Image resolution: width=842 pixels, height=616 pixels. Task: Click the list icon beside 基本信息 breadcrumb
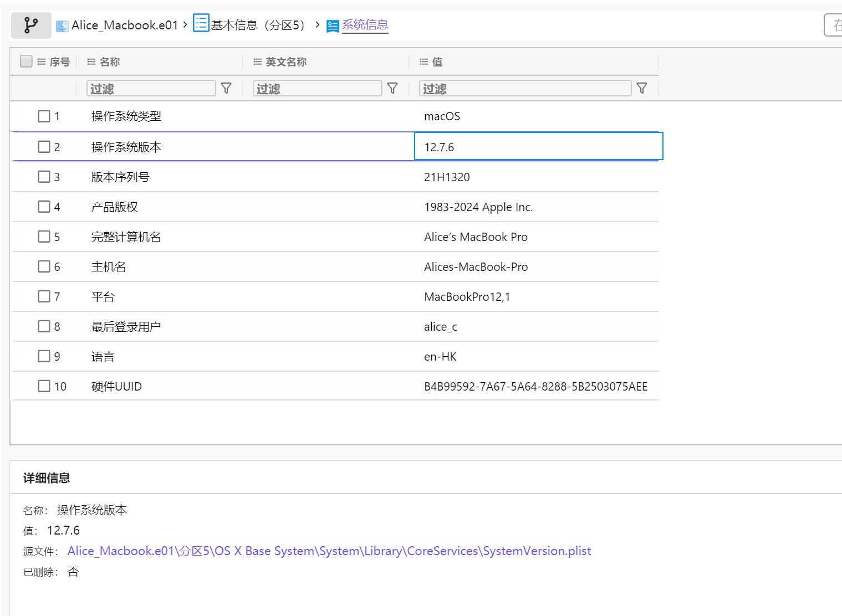click(201, 23)
